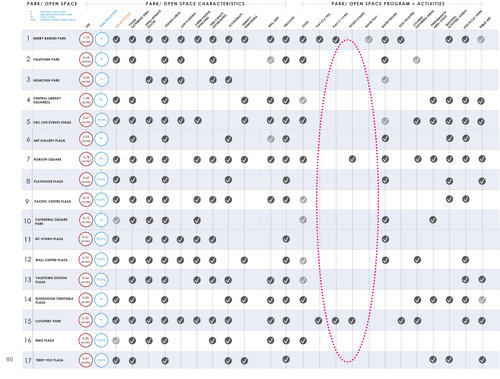Click the Robson Square check mark inside the dotted ellipse
Image resolution: width=500 pixels, height=379 pixels.
352,159
